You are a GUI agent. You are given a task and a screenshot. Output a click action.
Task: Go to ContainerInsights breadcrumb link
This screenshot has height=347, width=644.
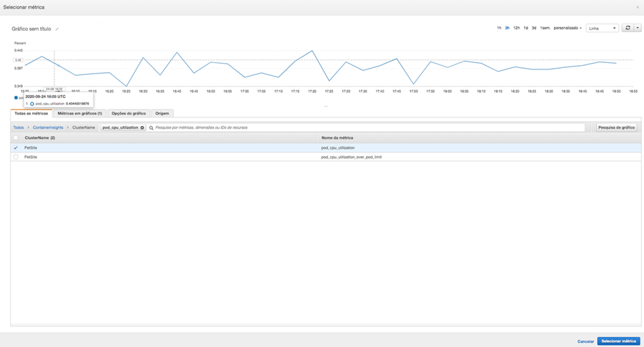point(48,127)
